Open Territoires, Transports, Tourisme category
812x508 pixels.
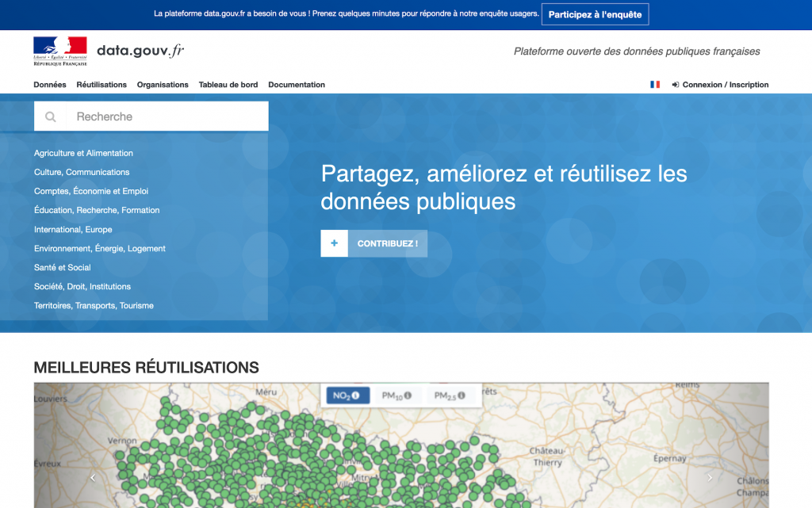click(94, 306)
